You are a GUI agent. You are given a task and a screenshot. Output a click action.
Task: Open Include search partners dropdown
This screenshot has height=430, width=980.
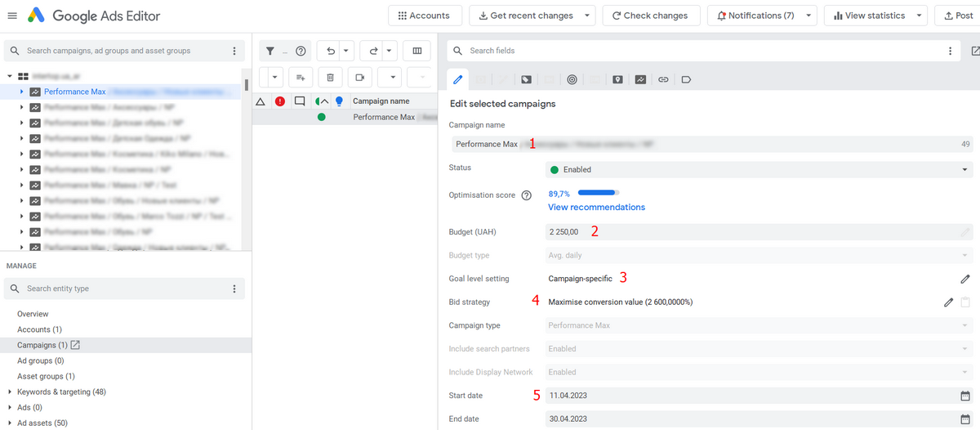click(759, 349)
